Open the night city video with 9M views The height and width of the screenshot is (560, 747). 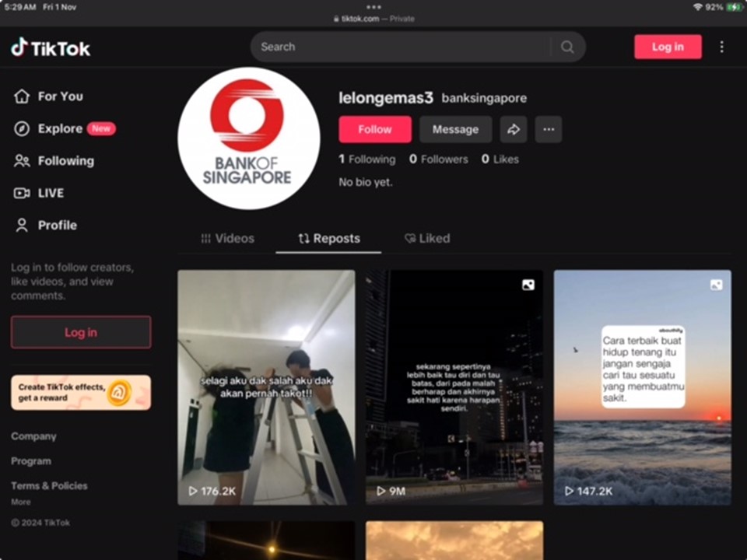(x=454, y=387)
